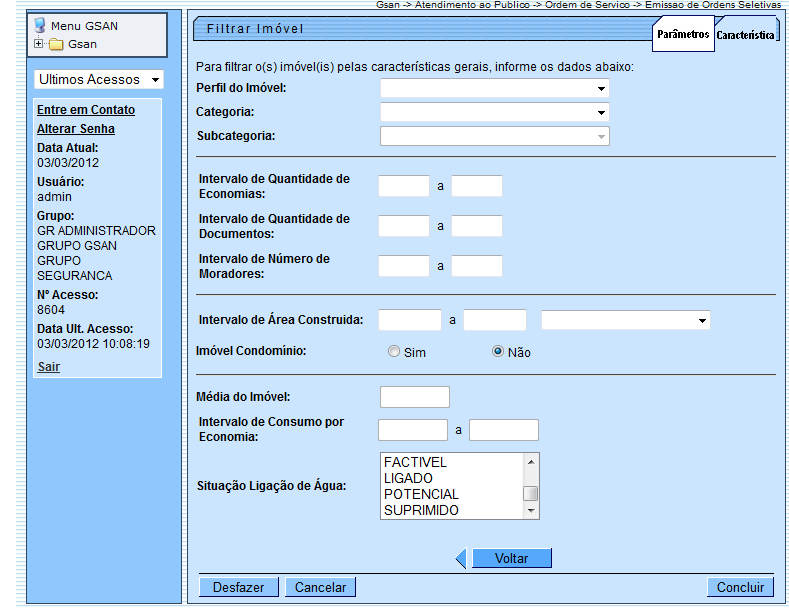Select Sim for Imóvel Condomínio
The width and height of the screenshot is (789, 610).
click(x=394, y=352)
